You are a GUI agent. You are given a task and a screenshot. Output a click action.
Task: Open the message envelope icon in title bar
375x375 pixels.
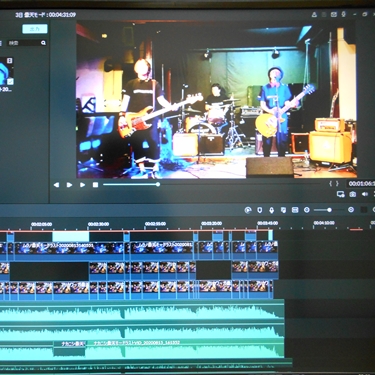334,15
